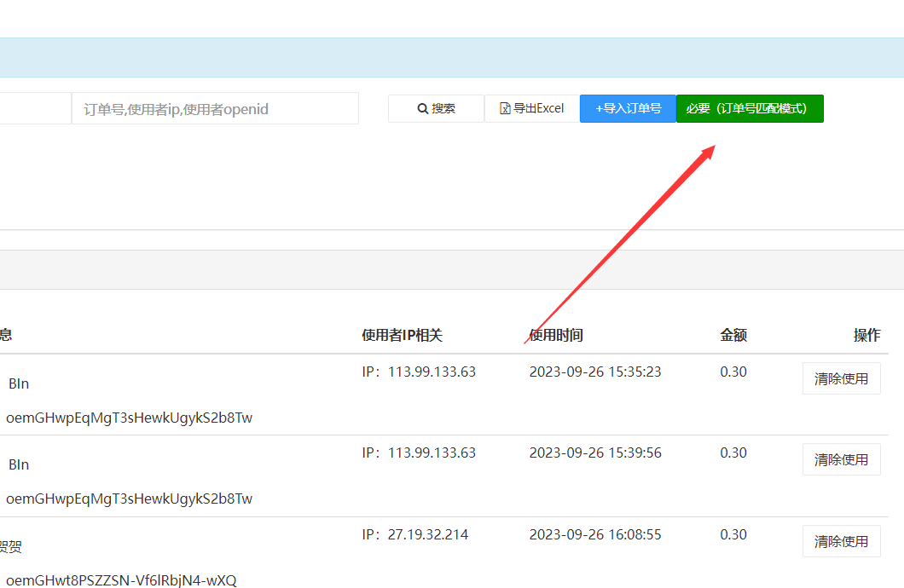This screenshot has width=904, height=588.
Task: Click the openid oemGHwpEqMgT3sHewkUgykS2b8Tw in 15:35:23 row
Action: tap(129, 418)
